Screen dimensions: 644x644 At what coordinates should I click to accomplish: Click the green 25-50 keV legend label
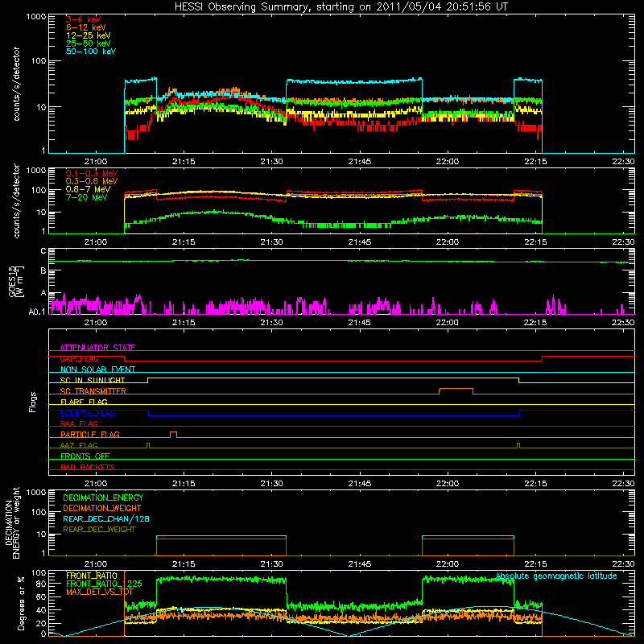pos(88,43)
